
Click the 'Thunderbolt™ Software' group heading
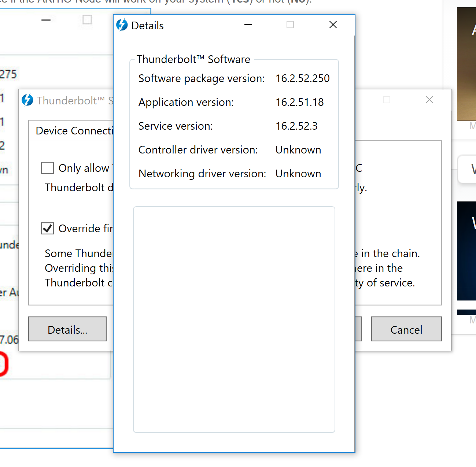(x=193, y=59)
